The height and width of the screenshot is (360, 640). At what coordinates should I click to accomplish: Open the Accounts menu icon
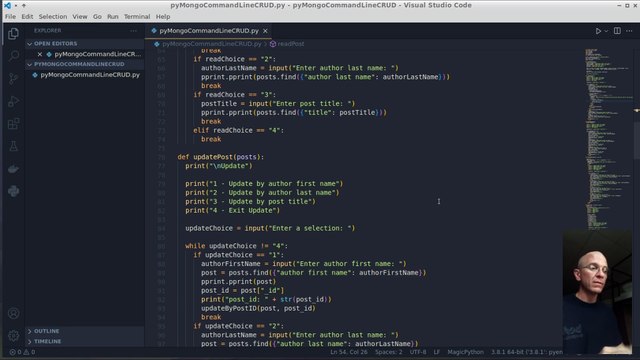click(13, 313)
